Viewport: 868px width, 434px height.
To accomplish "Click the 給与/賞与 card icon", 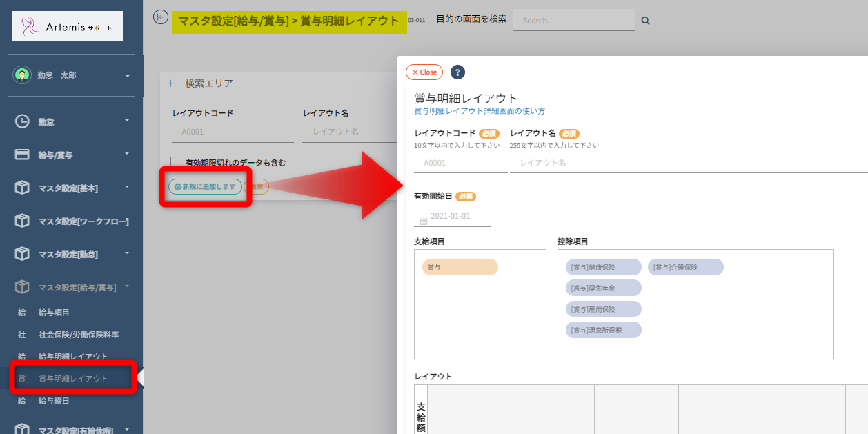I will click(23, 155).
